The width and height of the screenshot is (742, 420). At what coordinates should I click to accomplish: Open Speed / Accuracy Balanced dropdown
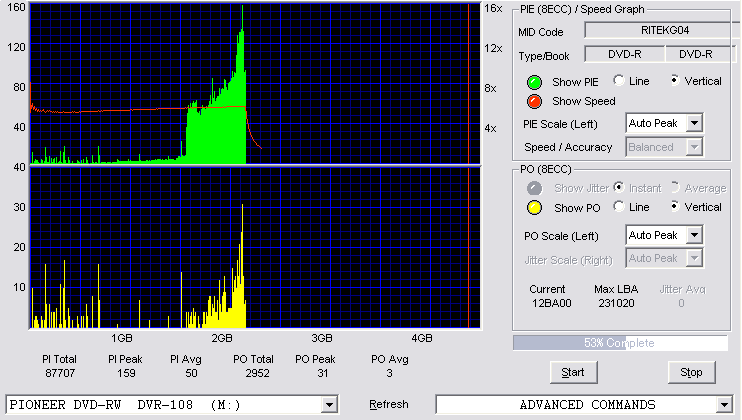(694, 147)
